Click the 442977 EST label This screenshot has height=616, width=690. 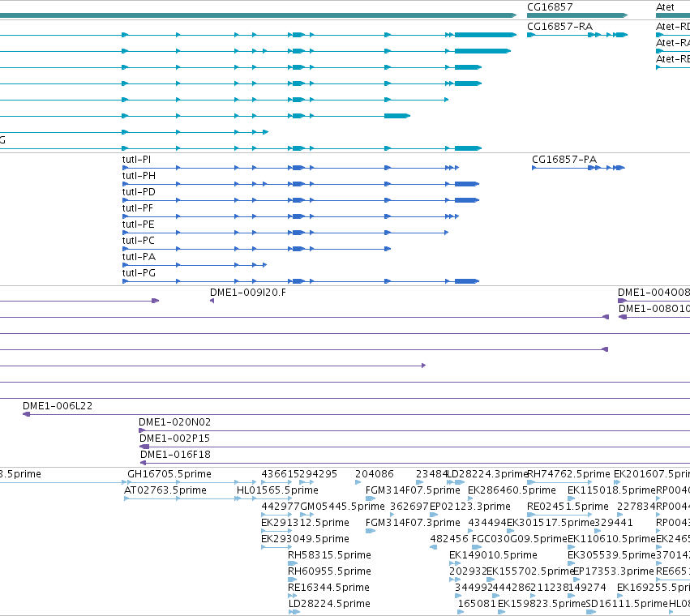(x=281, y=507)
